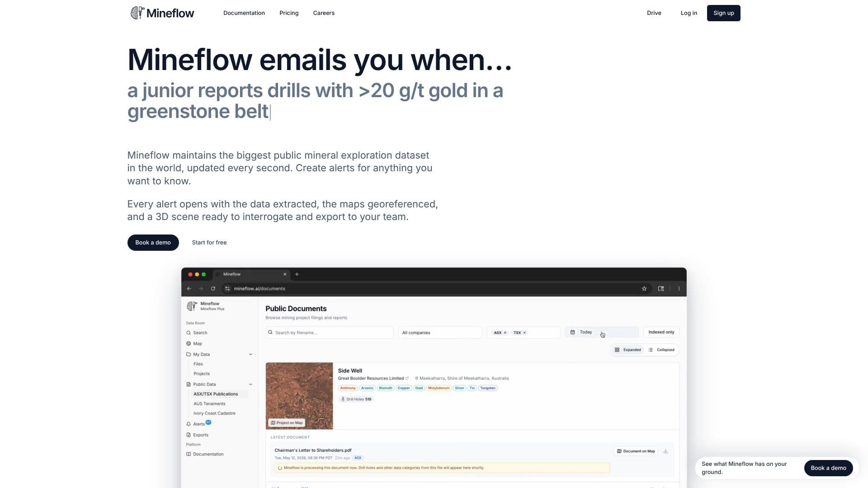Click the browser back arrow icon

[189, 289]
